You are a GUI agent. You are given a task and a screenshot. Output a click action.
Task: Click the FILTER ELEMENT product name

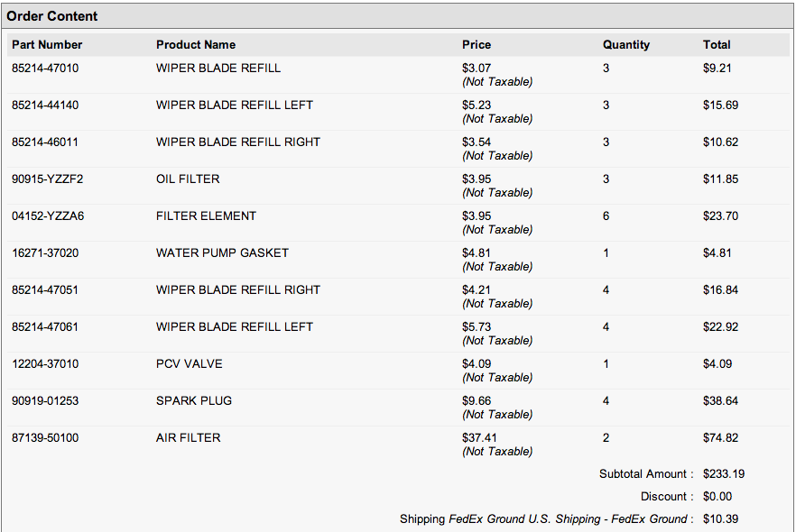206,216
